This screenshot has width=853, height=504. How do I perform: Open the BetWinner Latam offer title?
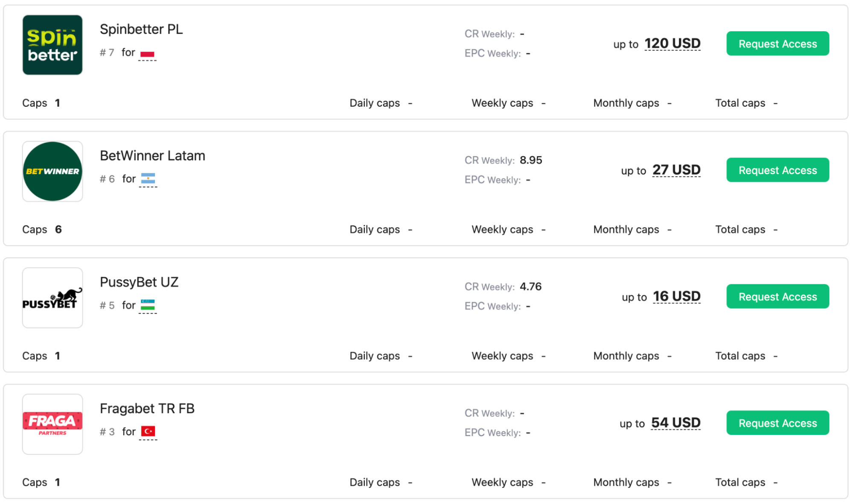coord(152,156)
